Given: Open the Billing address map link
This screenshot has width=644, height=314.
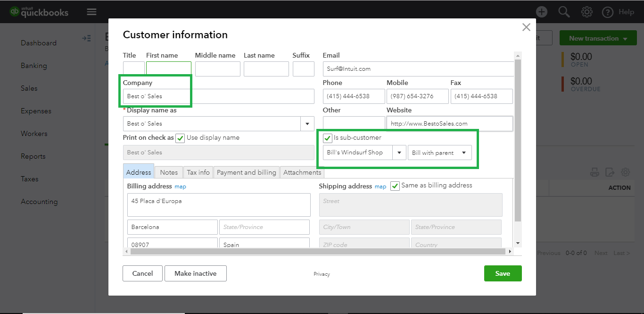Looking at the screenshot, I should tap(180, 187).
